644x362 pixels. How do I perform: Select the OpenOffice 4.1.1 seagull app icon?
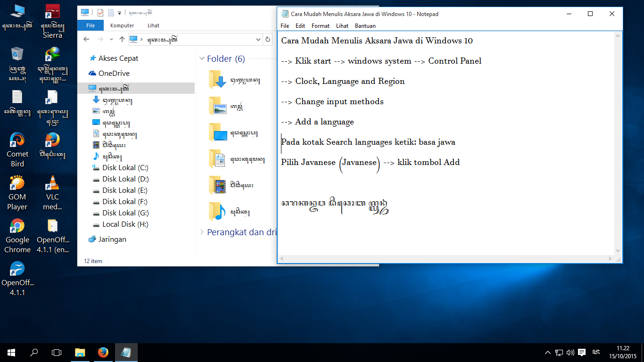point(17,279)
